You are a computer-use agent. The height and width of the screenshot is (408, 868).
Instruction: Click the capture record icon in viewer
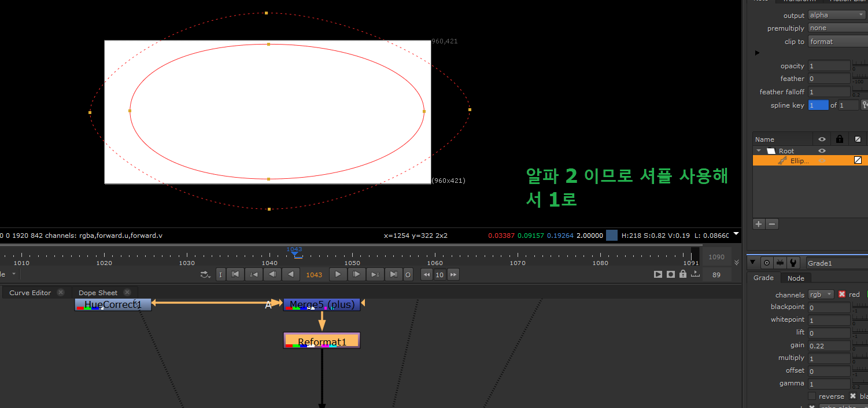pos(671,274)
